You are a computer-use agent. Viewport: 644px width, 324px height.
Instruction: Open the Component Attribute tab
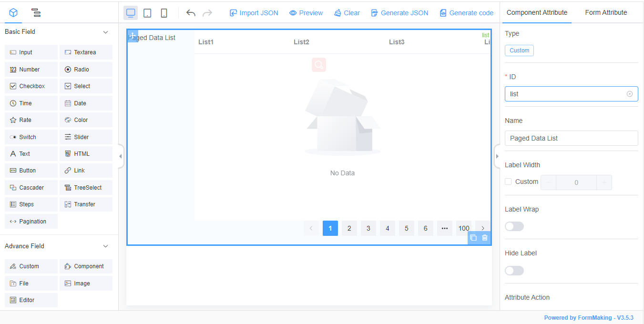pos(537,12)
